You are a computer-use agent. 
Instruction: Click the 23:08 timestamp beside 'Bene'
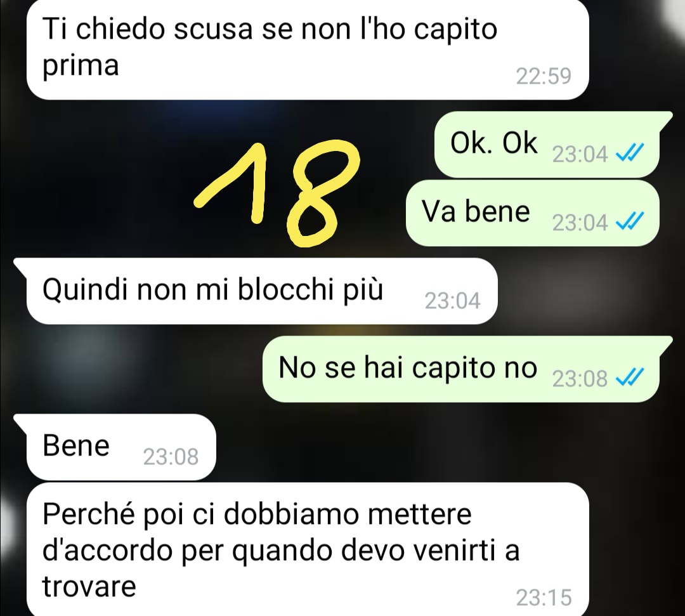coord(171,457)
